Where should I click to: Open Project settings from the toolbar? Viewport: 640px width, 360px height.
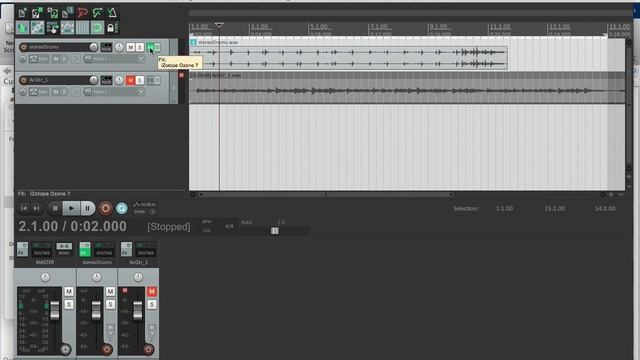(x=67, y=13)
